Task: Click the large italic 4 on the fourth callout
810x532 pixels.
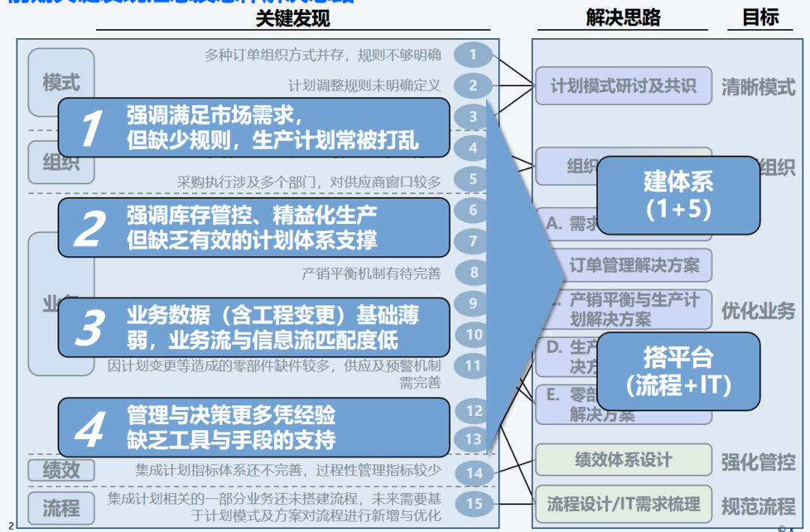Action: (91, 429)
